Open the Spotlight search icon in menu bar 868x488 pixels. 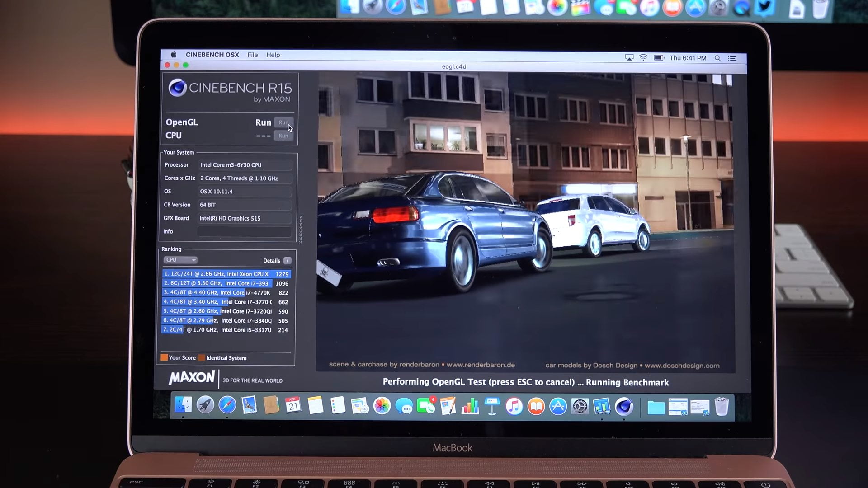point(718,58)
